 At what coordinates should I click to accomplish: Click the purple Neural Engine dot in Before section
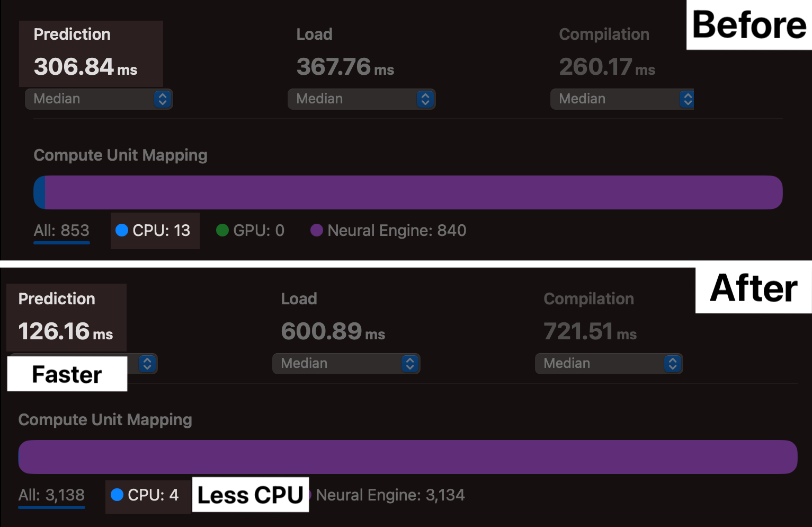click(317, 230)
